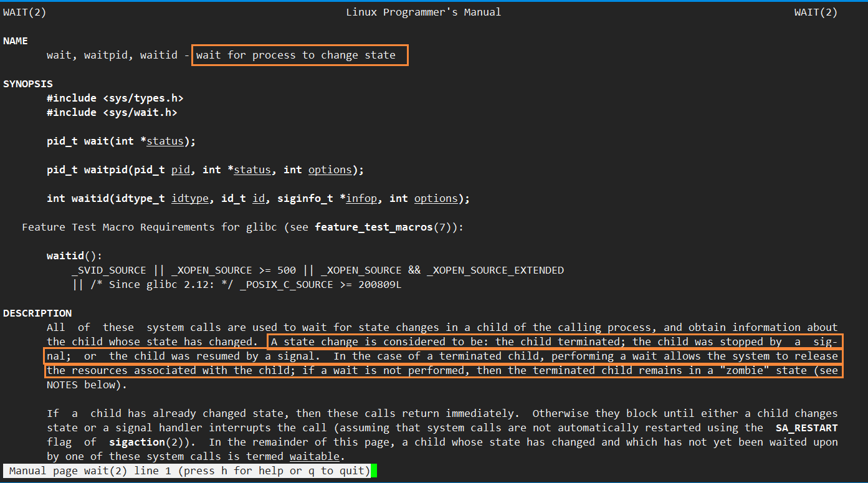Click the 'pid_t waitpid' prototype line
The image size is (868, 483).
point(206,170)
